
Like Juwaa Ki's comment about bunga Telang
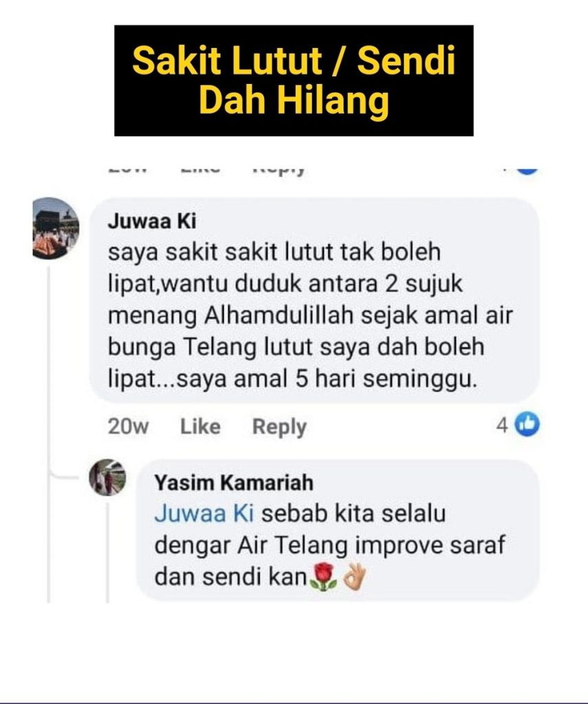tap(200, 426)
